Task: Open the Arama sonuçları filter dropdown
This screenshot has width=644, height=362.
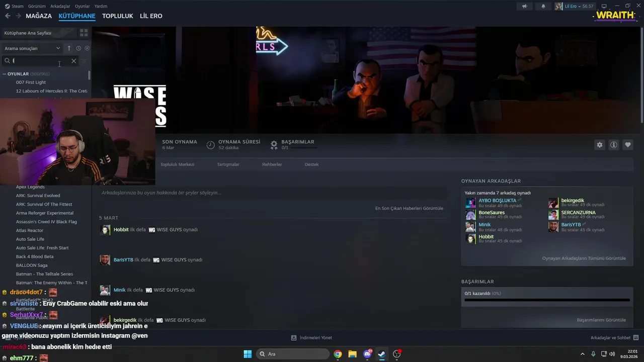Action: click(x=32, y=48)
